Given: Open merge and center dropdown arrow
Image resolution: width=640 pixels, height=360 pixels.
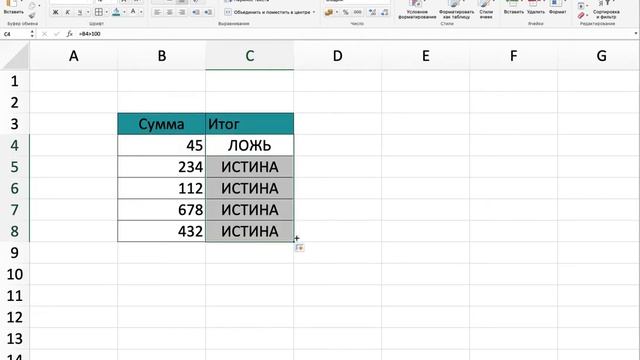Looking at the screenshot, I should [x=314, y=12].
